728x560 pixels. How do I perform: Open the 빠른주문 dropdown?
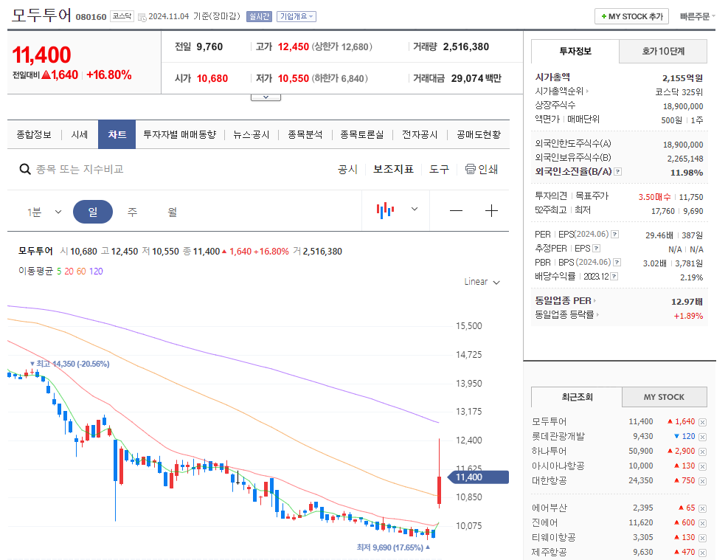coord(697,17)
